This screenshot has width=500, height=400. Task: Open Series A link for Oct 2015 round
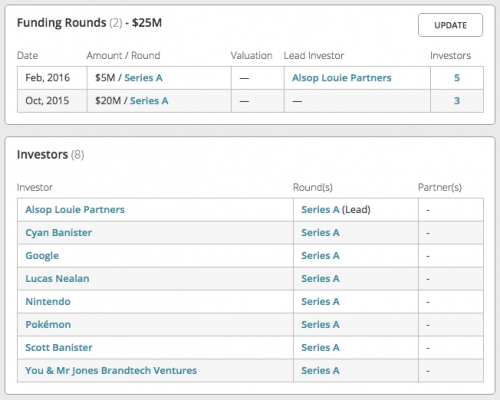149,101
